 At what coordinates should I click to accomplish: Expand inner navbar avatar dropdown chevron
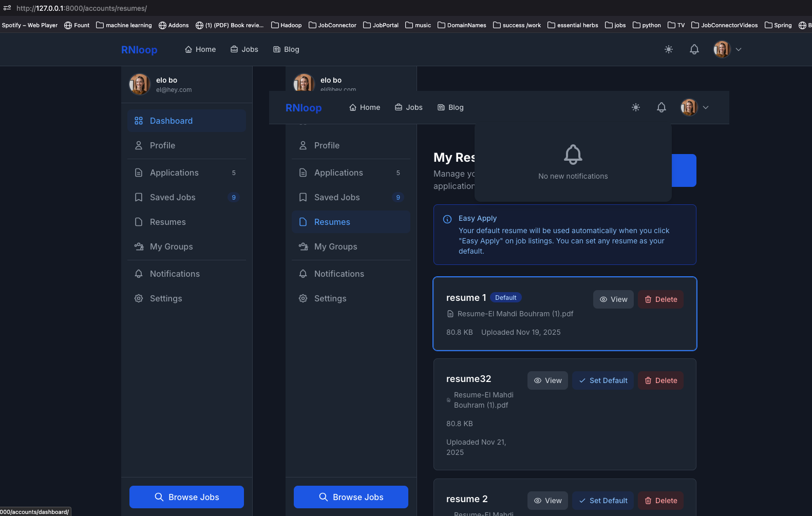click(x=706, y=107)
